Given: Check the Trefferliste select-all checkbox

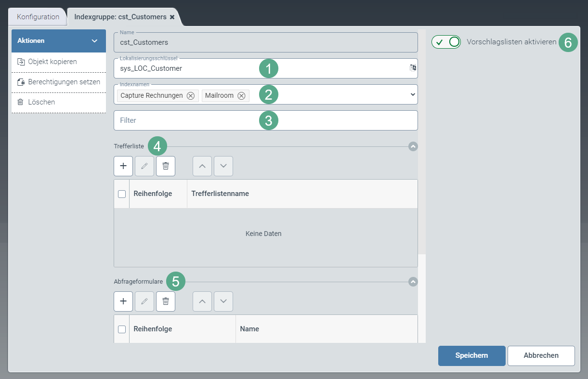Looking at the screenshot, I should pos(122,194).
